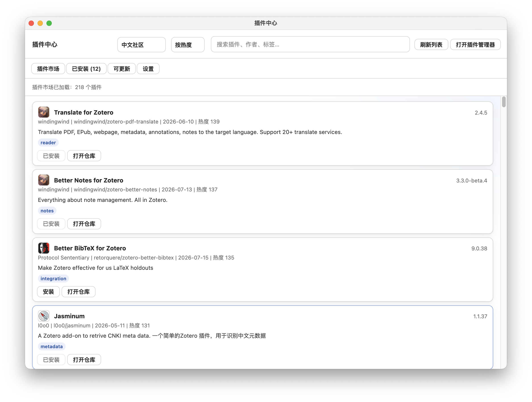
Task: Click 已安装 button on Better Notes card
Action: 51,224
